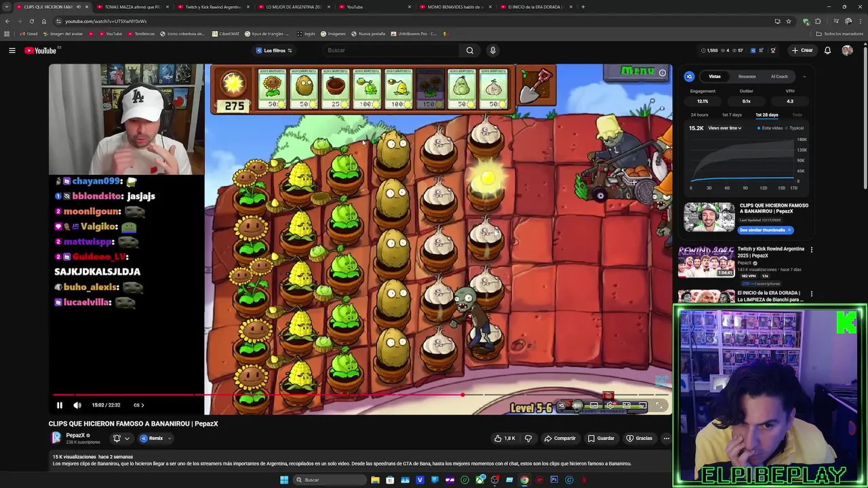868x488 pixels.
Task: Click the vidIQ list icon in the YouTube header
Action: [x=761, y=50]
